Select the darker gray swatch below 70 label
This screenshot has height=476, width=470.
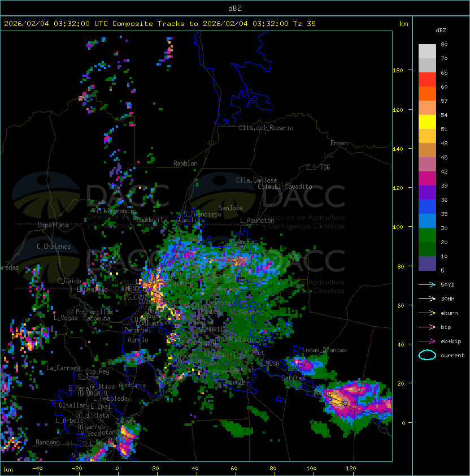tap(427, 65)
